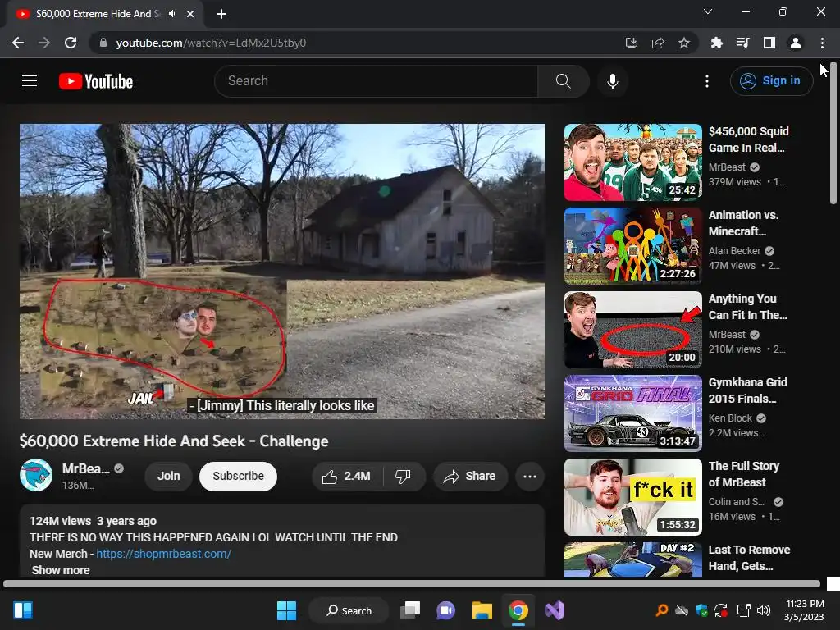Close the $60,000 Extreme Hide tab
Screen dimensions: 840x630
tap(190, 14)
